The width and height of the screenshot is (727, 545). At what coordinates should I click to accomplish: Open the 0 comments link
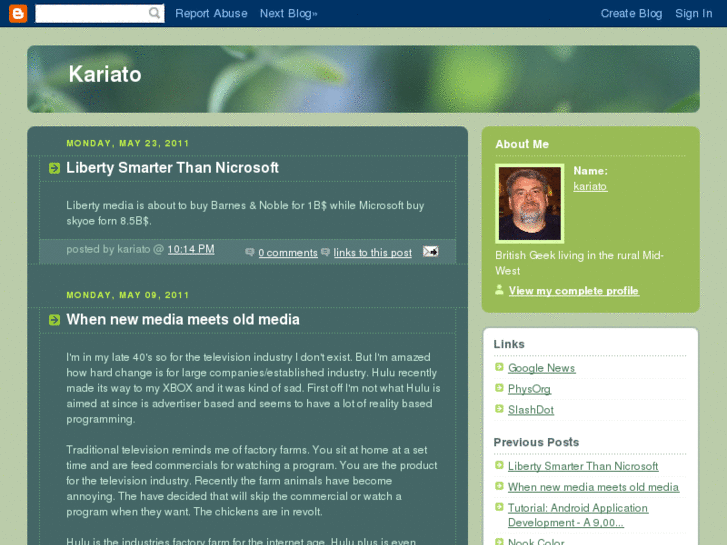(x=288, y=253)
